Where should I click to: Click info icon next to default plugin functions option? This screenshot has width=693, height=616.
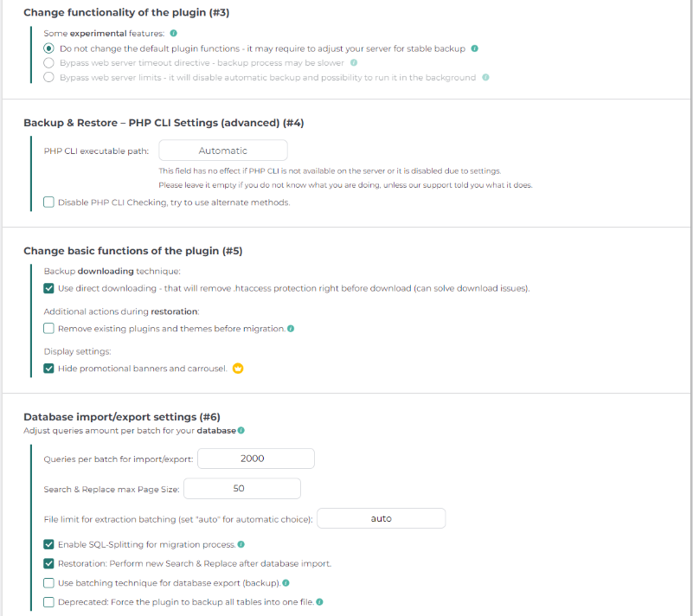coord(475,48)
